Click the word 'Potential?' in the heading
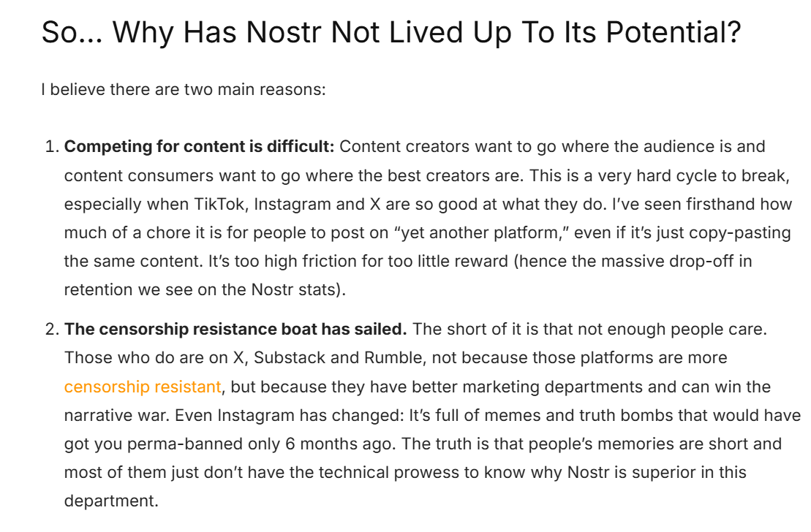 [674, 33]
